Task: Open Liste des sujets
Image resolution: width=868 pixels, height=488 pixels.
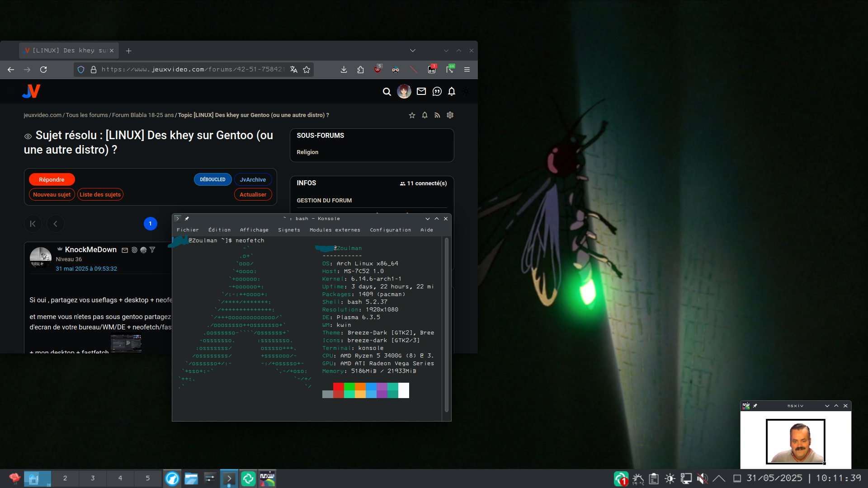Action: pyautogui.click(x=100, y=194)
